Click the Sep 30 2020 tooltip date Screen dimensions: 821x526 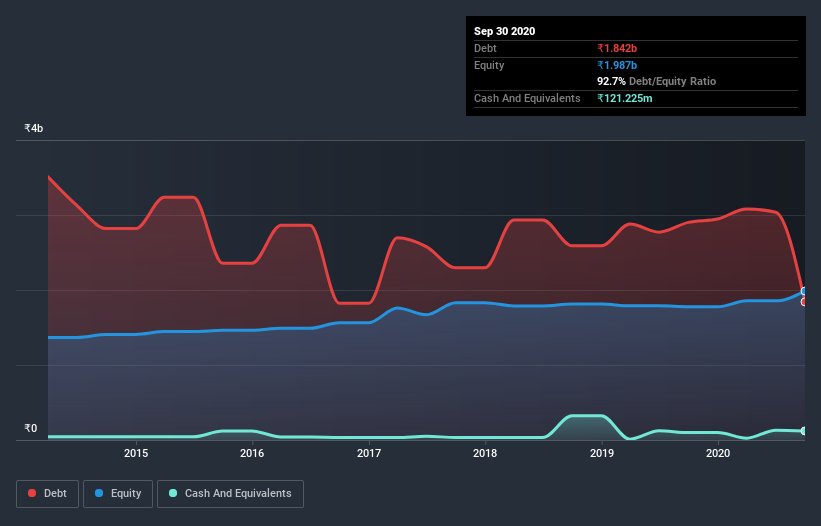504,31
